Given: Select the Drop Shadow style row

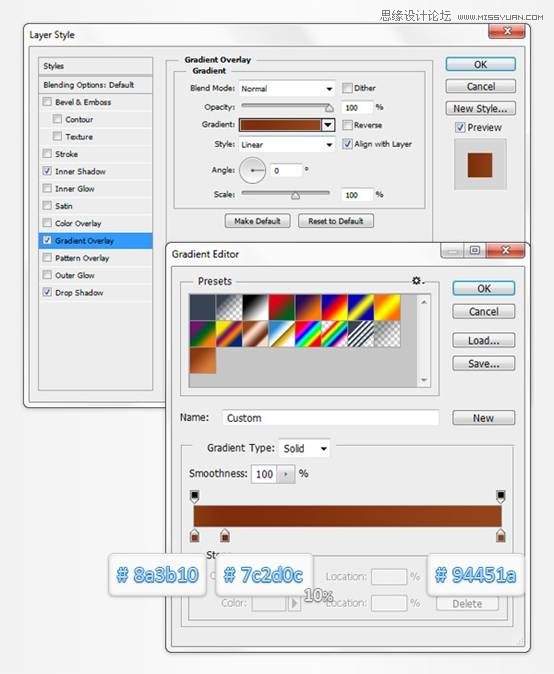Looking at the screenshot, I should pos(95,292).
